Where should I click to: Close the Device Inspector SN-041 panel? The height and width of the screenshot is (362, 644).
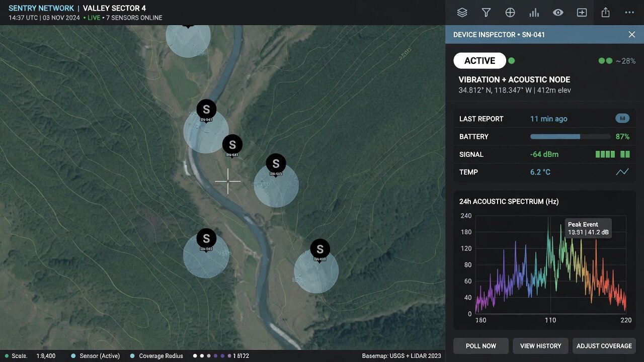(x=632, y=35)
